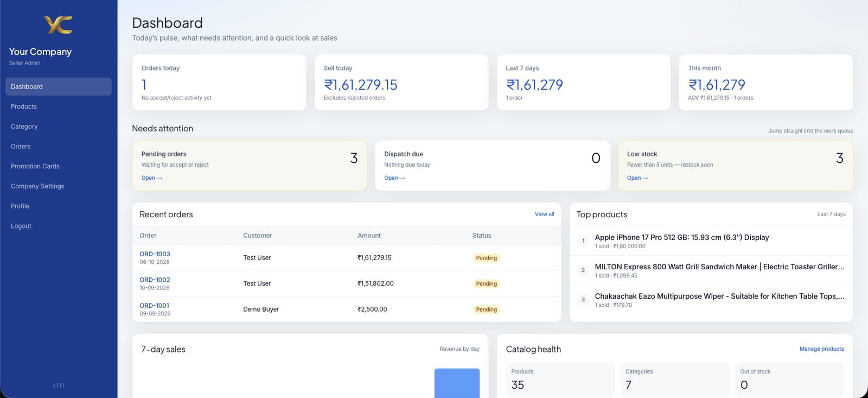This screenshot has height=398, width=868.
Task: Click the rank 1 badge in Top products
Action: [583, 241]
